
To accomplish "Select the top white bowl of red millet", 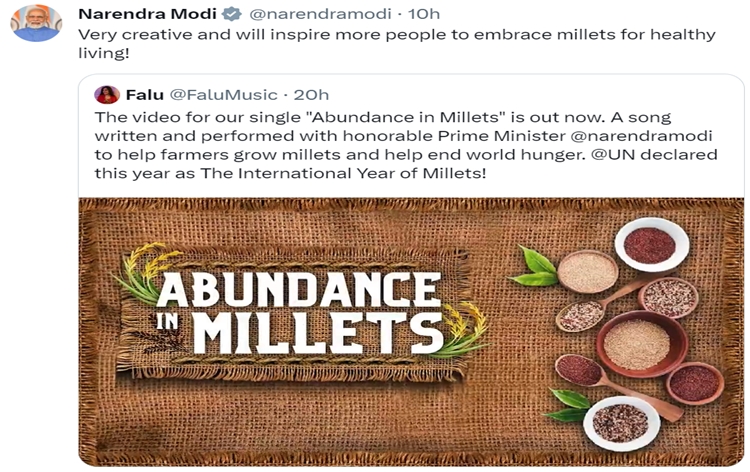I will (650, 245).
